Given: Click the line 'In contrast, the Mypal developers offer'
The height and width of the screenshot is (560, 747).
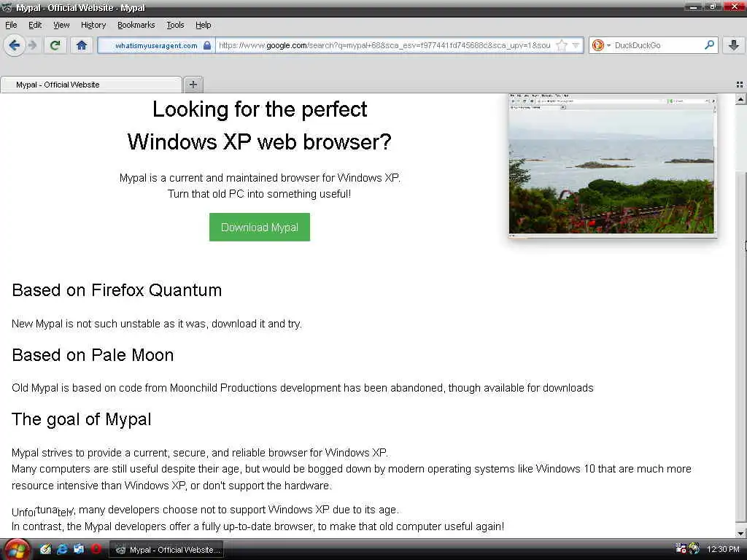Looking at the screenshot, I should pyautogui.click(x=258, y=526).
